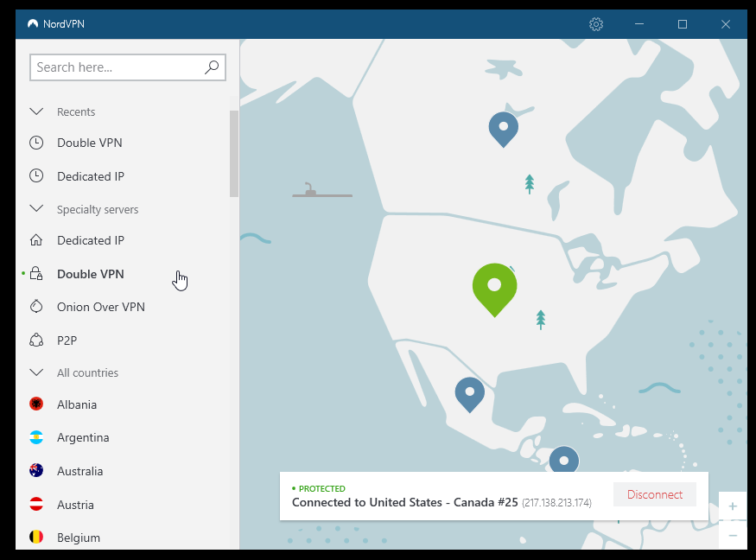The height and width of the screenshot is (560, 756).
Task: Select Dedicated IP under Specialty servers
Action: pos(91,240)
